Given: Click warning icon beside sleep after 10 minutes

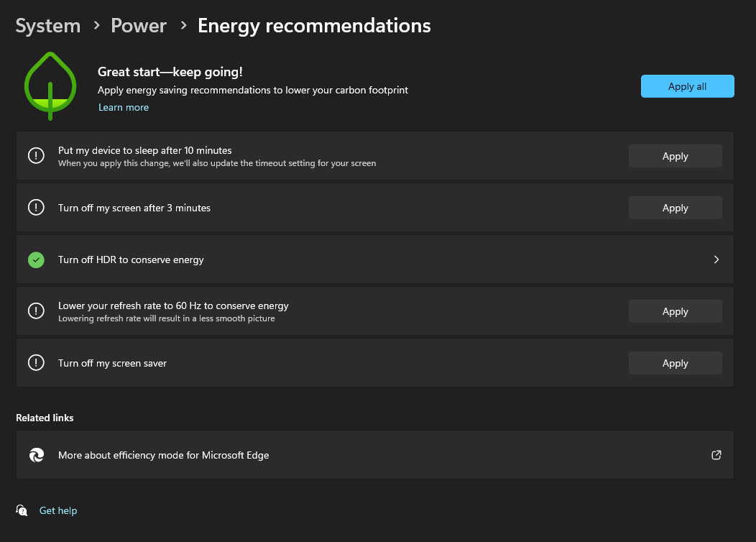Looking at the screenshot, I should (36, 156).
